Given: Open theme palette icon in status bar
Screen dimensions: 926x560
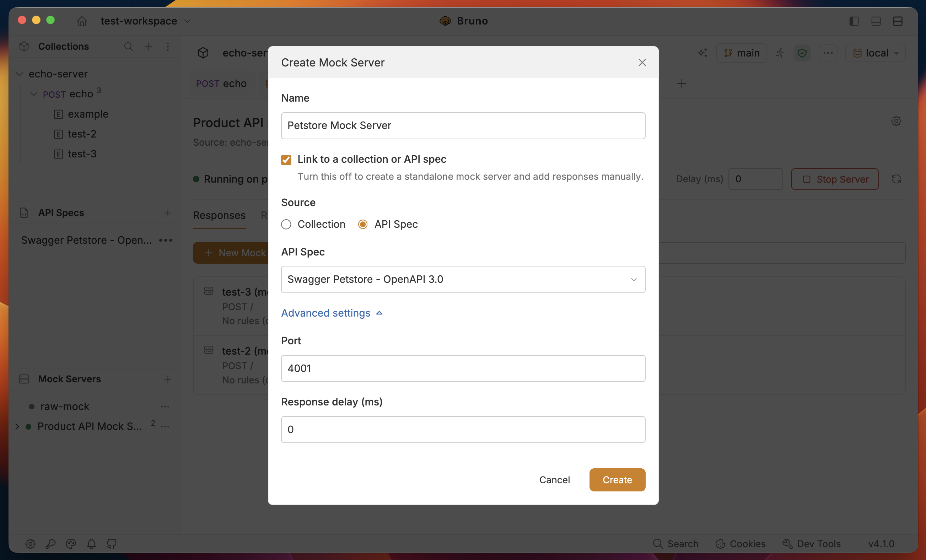Looking at the screenshot, I should [x=71, y=543].
